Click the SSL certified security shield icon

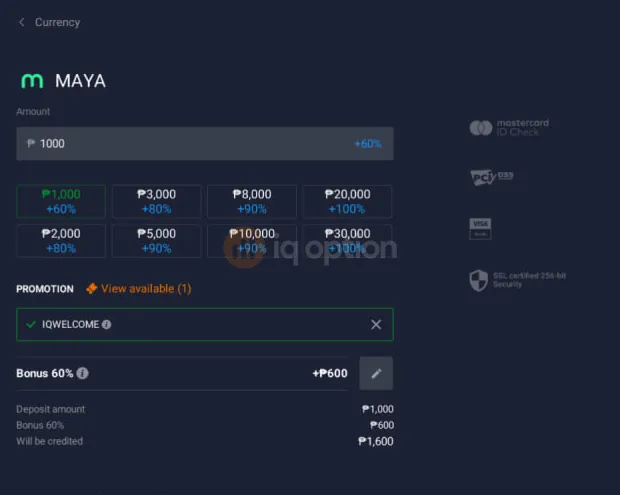pos(478,280)
